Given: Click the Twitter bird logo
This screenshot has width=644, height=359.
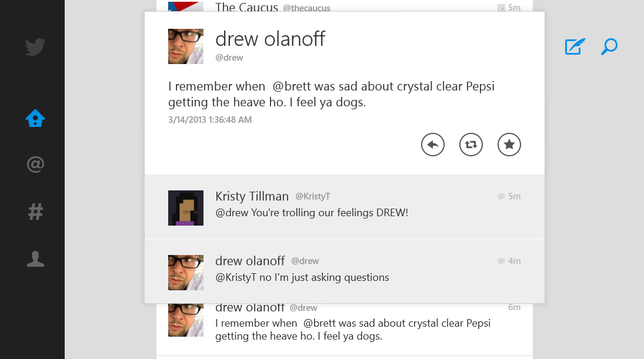Looking at the screenshot, I should (35, 46).
